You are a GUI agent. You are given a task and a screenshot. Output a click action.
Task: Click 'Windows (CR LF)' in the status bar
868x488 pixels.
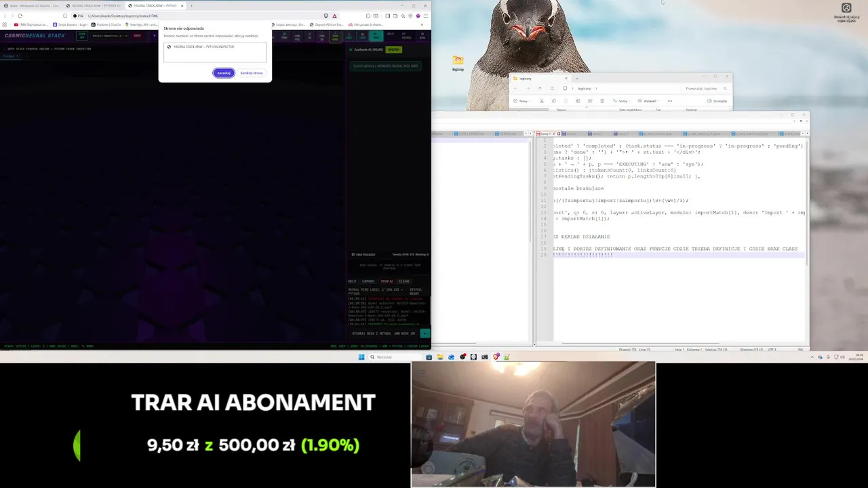pos(751,349)
